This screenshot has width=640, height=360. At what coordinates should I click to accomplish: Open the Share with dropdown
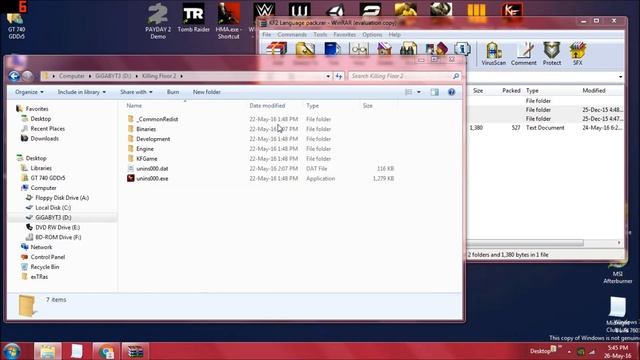(136, 92)
